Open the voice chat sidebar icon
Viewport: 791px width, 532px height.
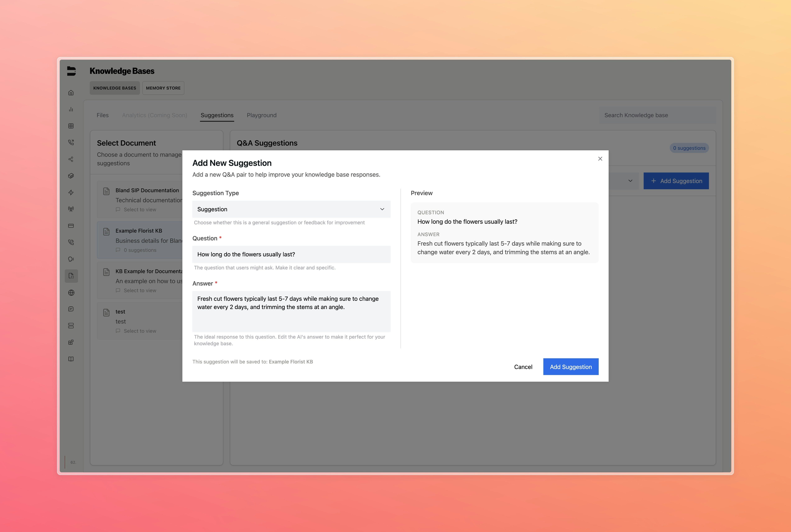pos(71,259)
